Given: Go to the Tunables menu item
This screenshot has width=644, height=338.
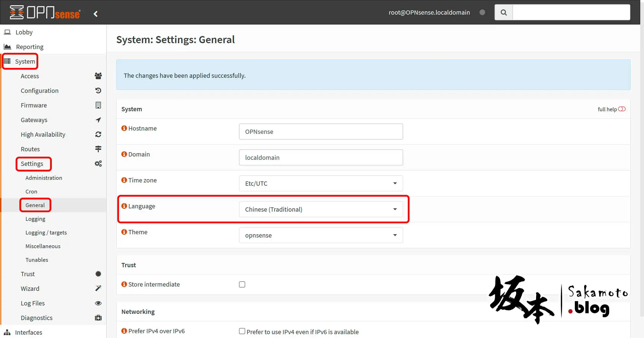Looking at the screenshot, I should pos(37,260).
